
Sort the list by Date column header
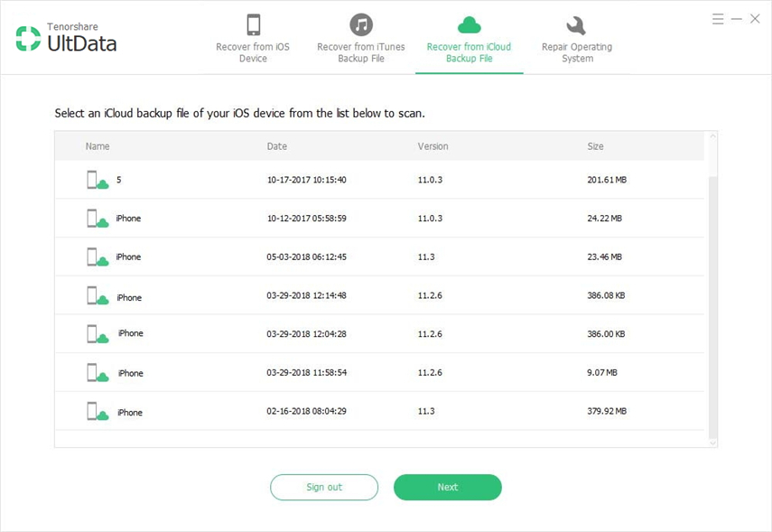pyautogui.click(x=276, y=146)
